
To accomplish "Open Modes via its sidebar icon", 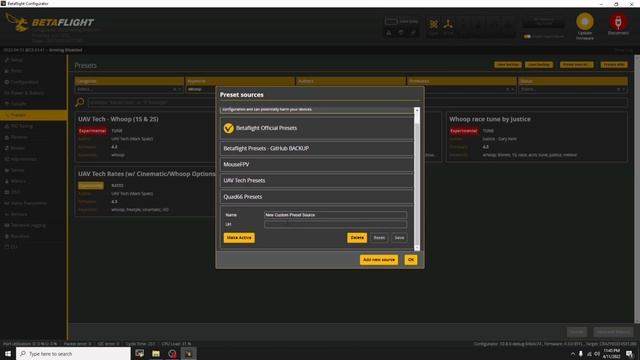I will click(7, 148).
